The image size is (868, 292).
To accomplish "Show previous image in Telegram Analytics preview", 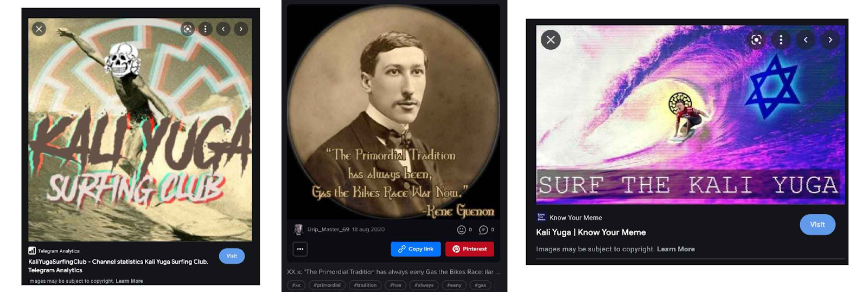I will pyautogui.click(x=223, y=29).
